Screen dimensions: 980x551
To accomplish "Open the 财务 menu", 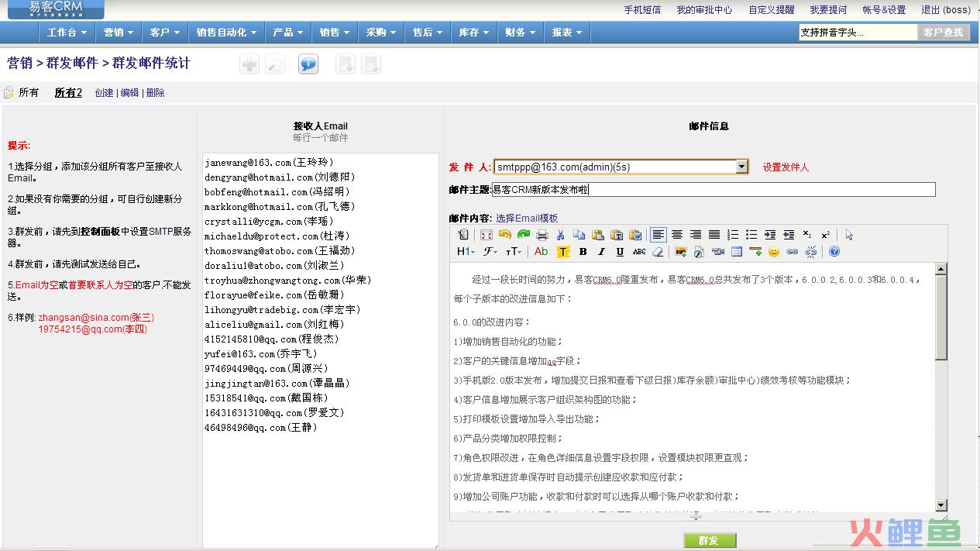I will [521, 33].
